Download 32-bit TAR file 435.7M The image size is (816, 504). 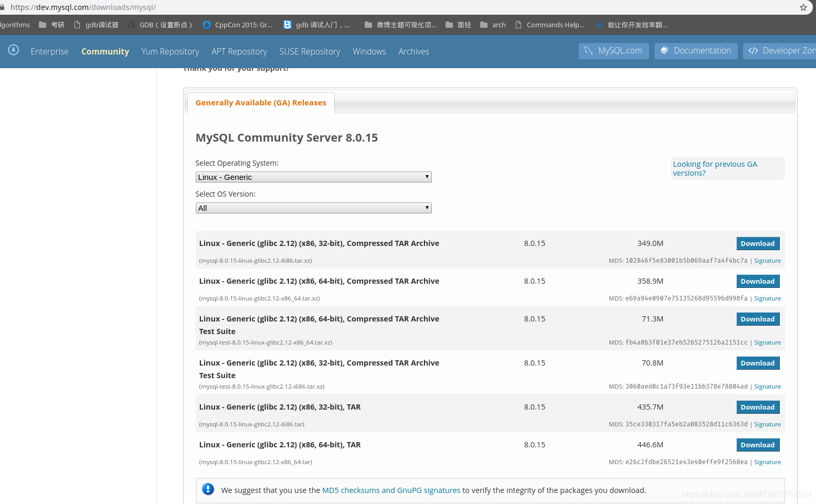[x=758, y=407]
